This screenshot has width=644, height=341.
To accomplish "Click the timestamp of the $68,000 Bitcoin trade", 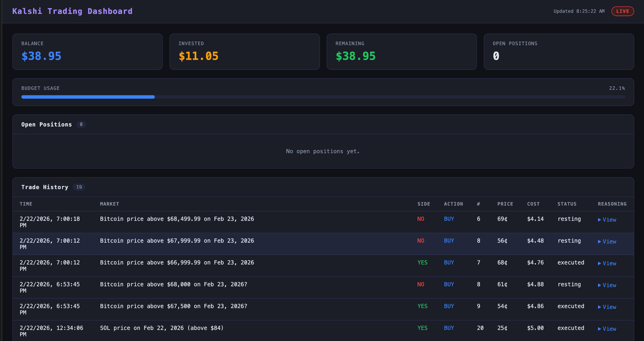I will [50, 287].
